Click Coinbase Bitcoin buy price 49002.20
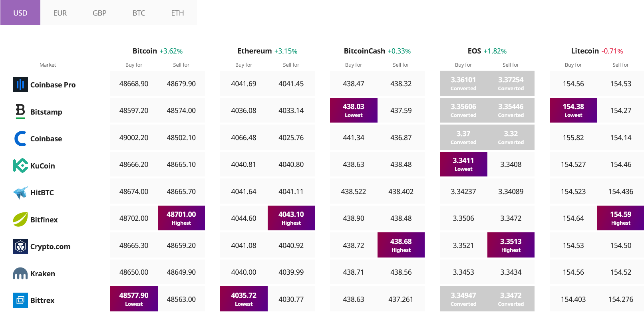Viewport: 644px width, 313px height. point(134,138)
